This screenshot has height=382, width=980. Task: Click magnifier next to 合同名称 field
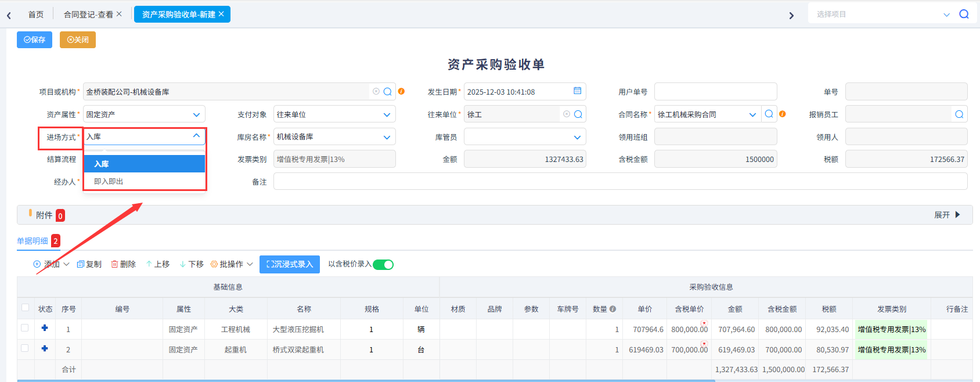769,114
